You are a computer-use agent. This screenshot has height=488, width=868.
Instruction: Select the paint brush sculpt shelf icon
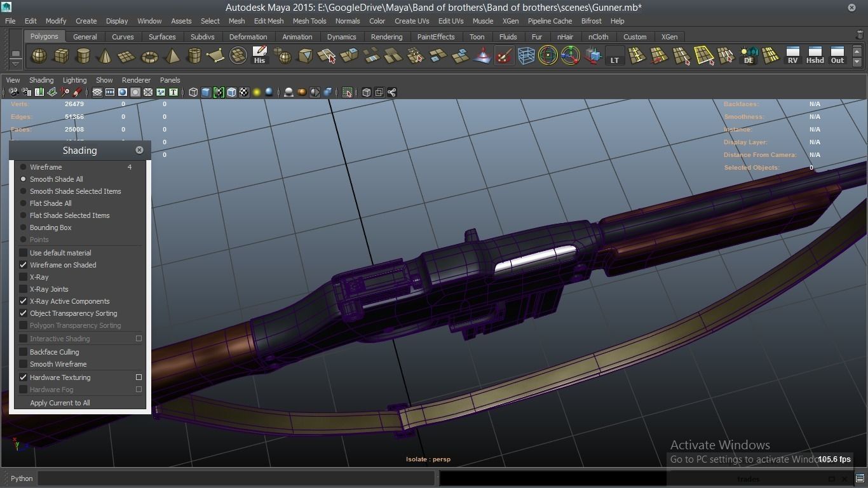(x=505, y=56)
